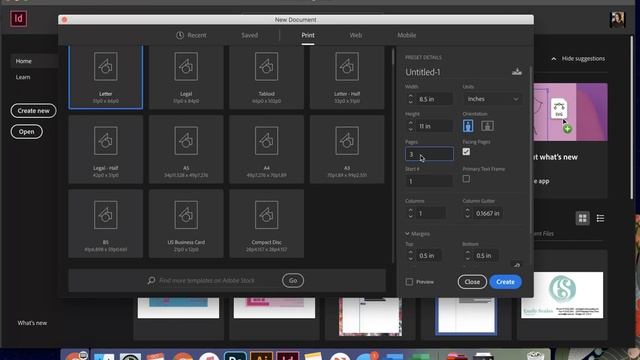Adjust the Columns stepper arrows

tap(411, 213)
